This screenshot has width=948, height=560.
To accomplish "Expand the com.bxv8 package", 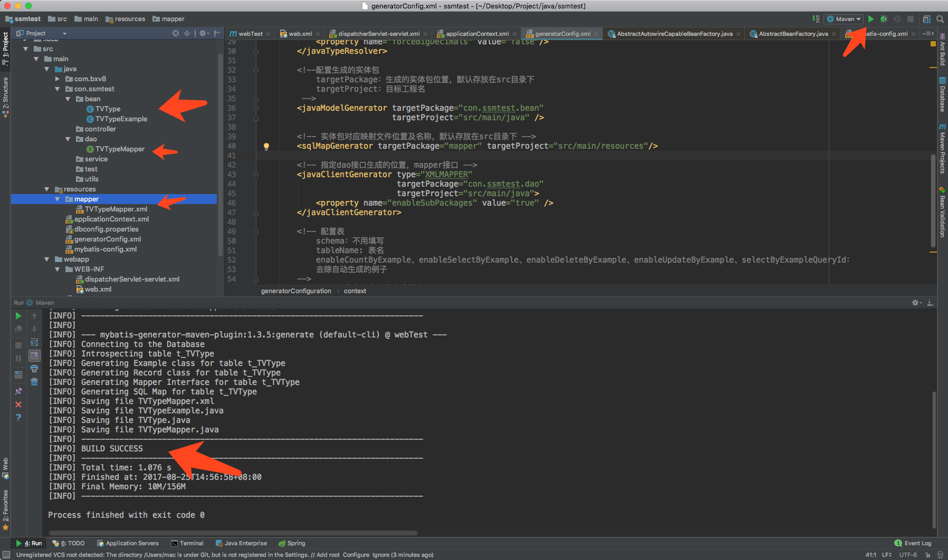I will (58, 79).
